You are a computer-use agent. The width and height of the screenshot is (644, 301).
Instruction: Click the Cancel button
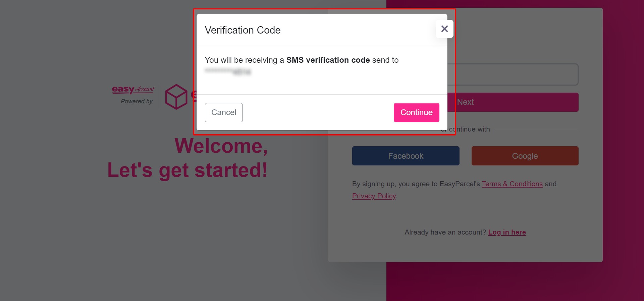coord(223,112)
